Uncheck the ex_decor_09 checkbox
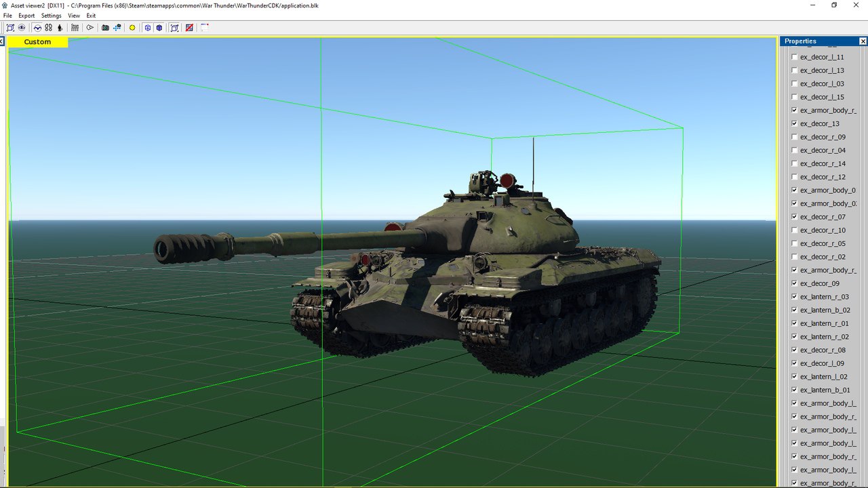This screenshot has width=868, height=488. click(x=795, y=283)
